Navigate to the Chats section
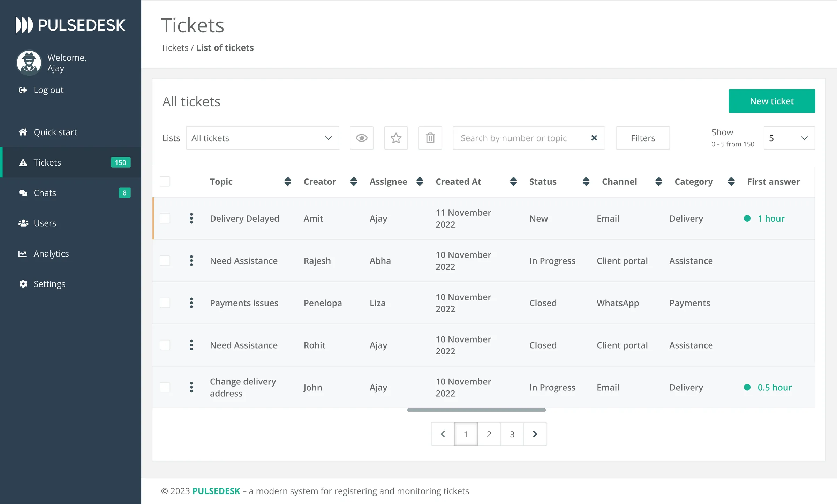Image resolution: width=837 pixels, height=504 pixels. point(44,193)
